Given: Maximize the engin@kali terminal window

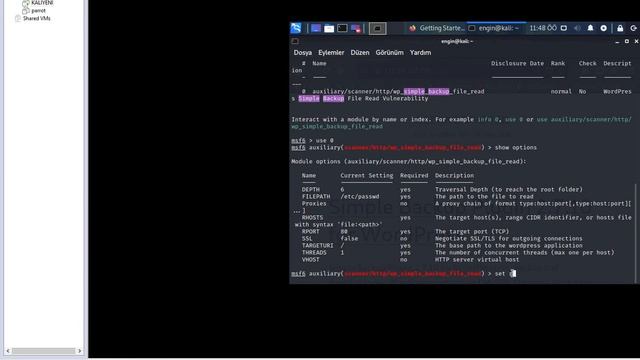Looking at the screenshot, I should pyautogui.click(x=627, y=41).
